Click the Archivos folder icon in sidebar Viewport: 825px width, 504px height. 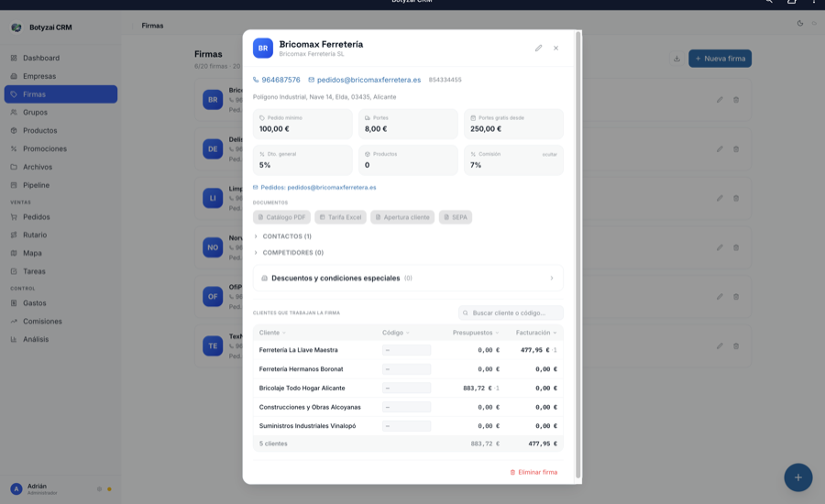[14, 167]
